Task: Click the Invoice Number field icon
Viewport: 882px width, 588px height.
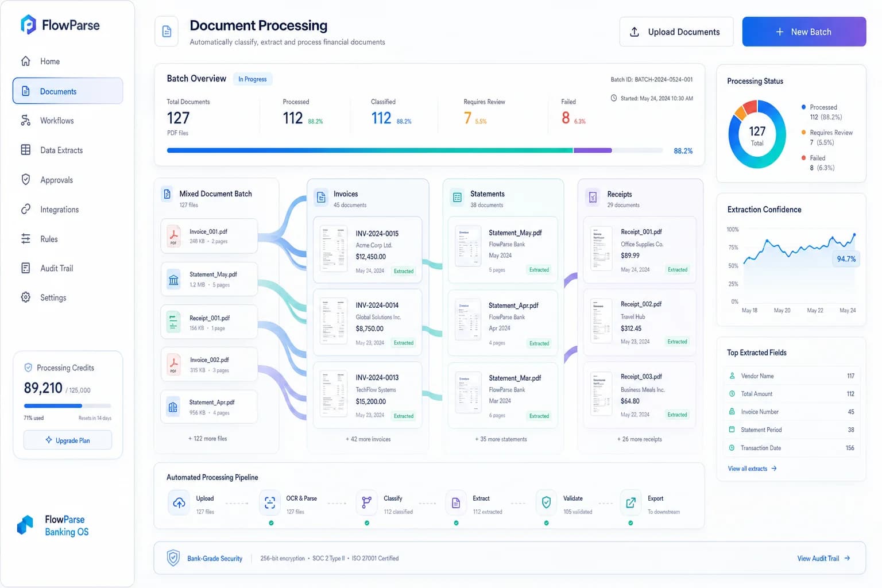Action: click(x=732, y=412)
